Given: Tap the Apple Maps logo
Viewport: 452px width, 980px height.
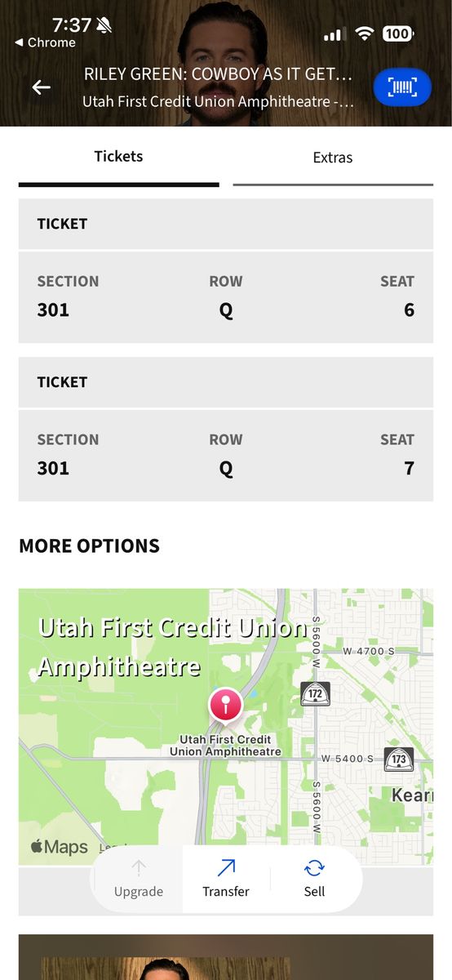Looking at the screenshot, I should [x=60, y=847].
